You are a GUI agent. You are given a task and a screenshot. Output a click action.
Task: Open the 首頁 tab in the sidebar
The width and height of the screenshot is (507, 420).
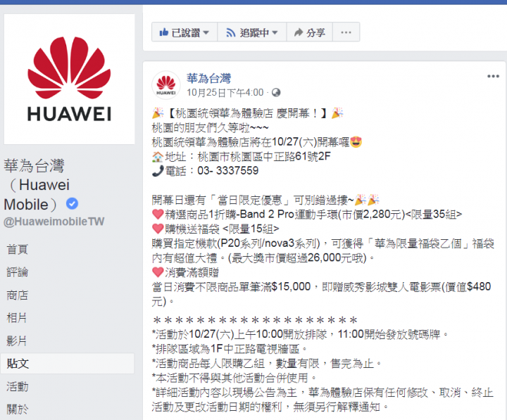coord(18,250)
